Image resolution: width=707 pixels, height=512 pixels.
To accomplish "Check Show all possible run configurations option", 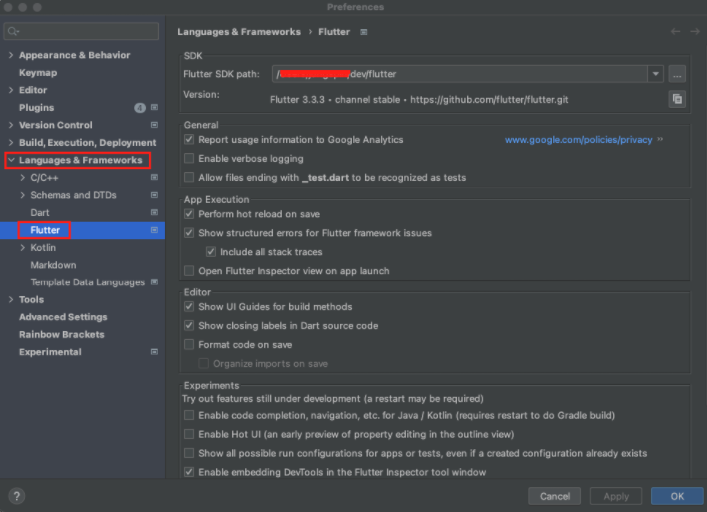I will coord(189,453).
